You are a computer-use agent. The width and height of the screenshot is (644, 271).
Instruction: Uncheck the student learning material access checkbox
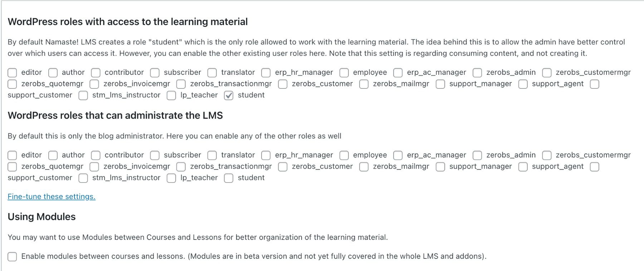point(229,95)
